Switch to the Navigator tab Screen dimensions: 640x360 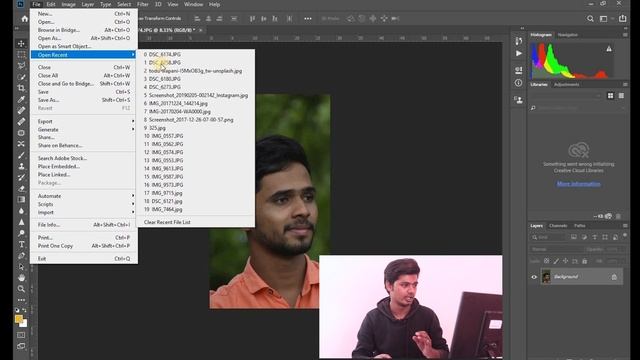click(x=568, y=35)
